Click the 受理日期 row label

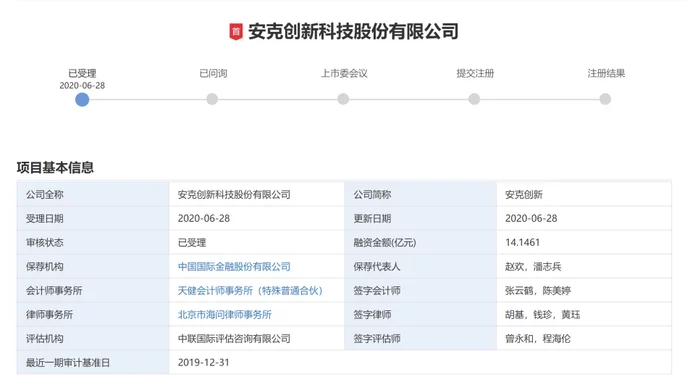(44, 219)
